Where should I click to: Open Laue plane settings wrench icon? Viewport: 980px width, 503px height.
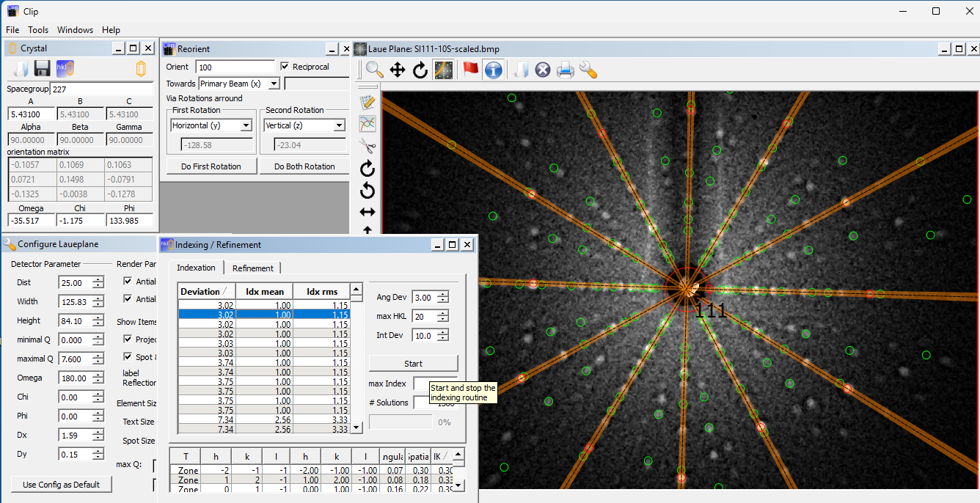(588, 70)
